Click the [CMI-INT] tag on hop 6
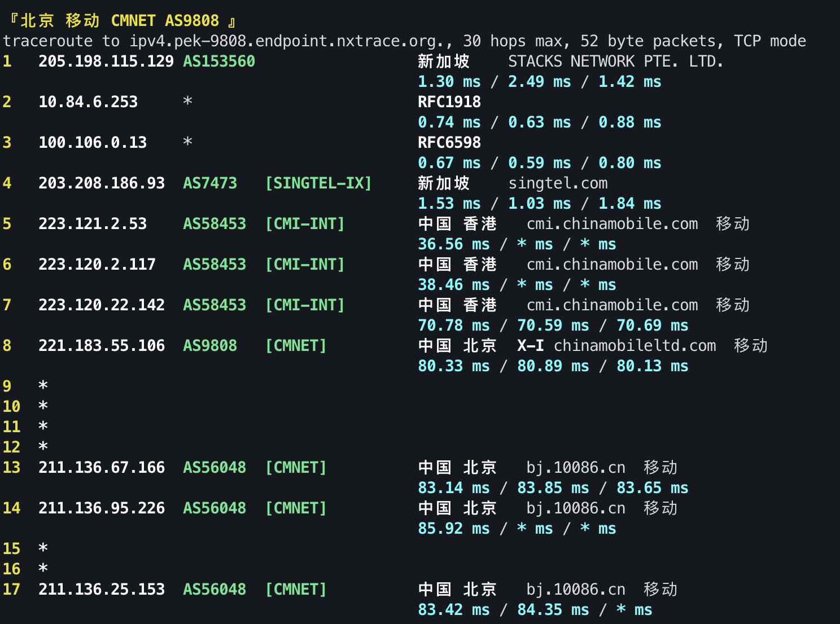The image size is (840, 624). [x=305, y=265]
